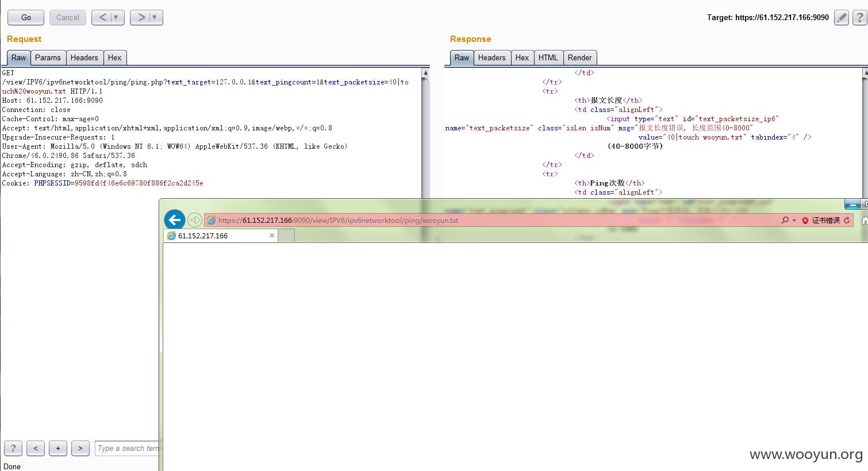
Task: Click the search help question mark button
Action: pyautogui.click(x=13, y=448)
